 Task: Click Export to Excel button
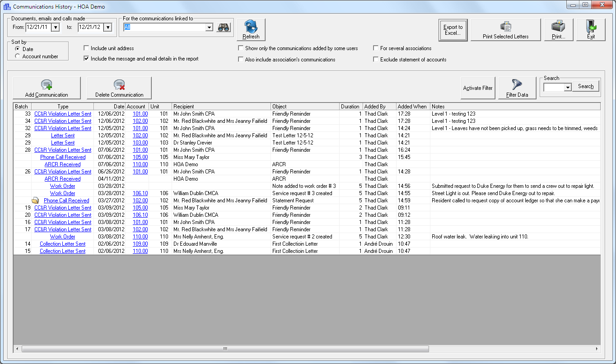pyautogui.click(x=453, y=30)
